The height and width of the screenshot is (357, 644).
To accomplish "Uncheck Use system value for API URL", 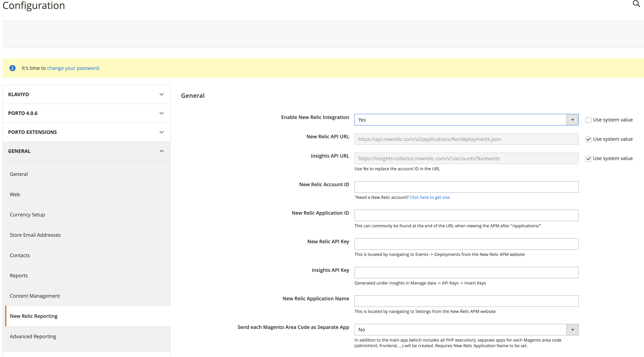I will pos(588,139).
